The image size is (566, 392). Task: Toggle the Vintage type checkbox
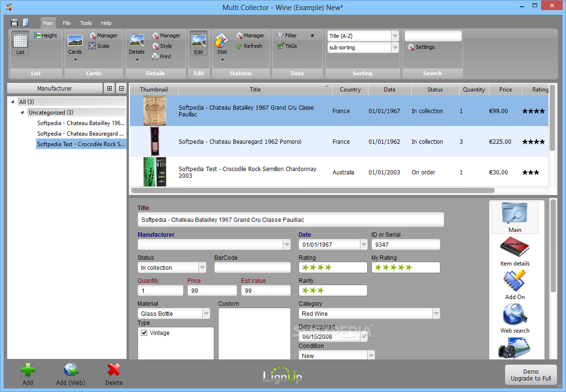[144, 333]
